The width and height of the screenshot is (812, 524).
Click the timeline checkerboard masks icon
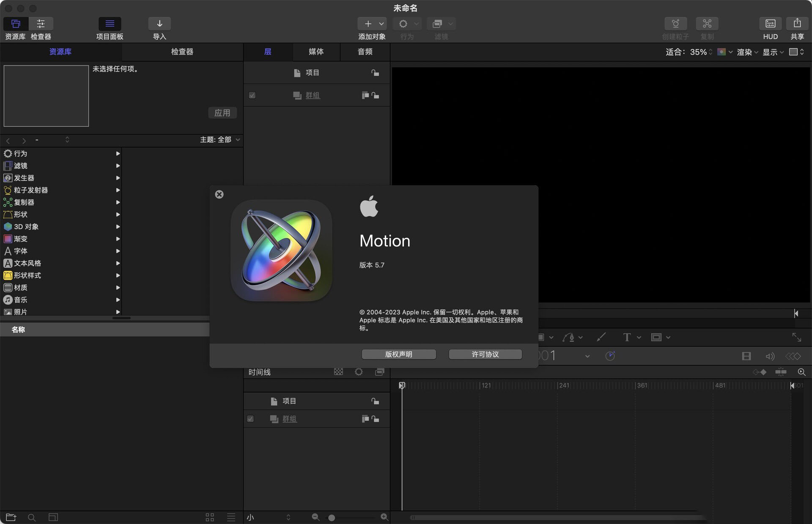[x=338, y=372]
